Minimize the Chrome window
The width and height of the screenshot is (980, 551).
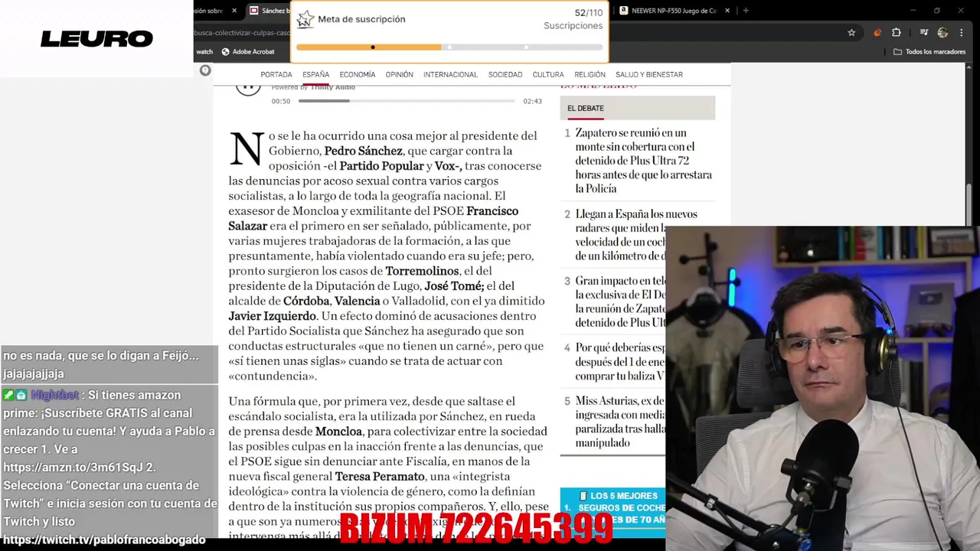[x=913, y=11]
